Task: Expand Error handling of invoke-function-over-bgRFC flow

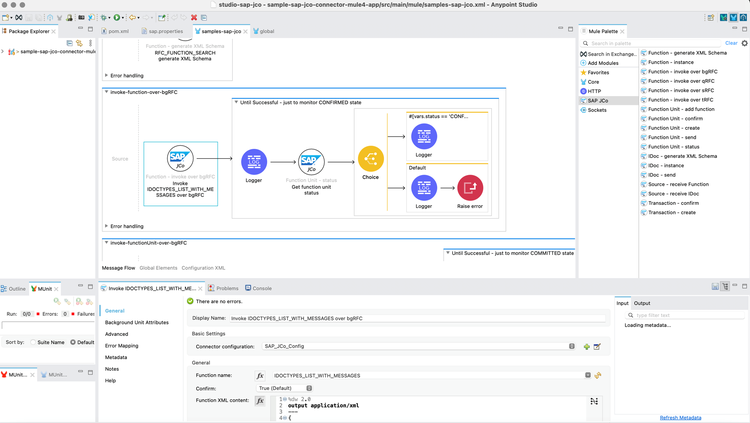Action: point(106,226)
